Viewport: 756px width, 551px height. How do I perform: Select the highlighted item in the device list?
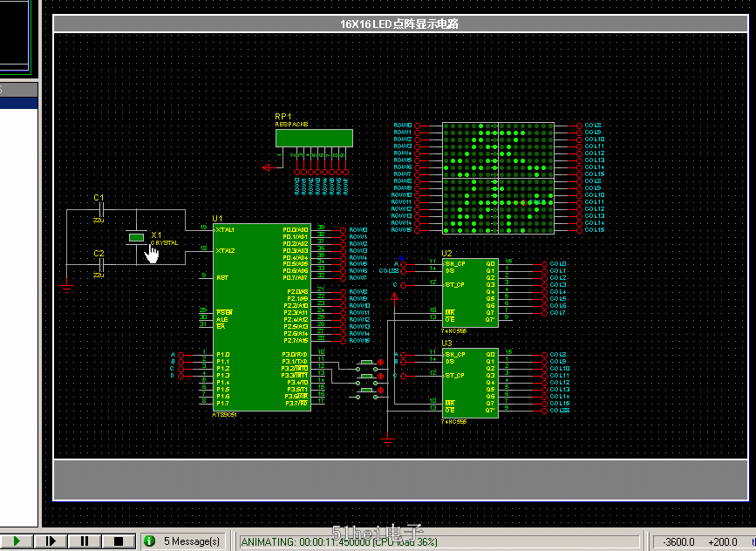click(x=18, y=103)
